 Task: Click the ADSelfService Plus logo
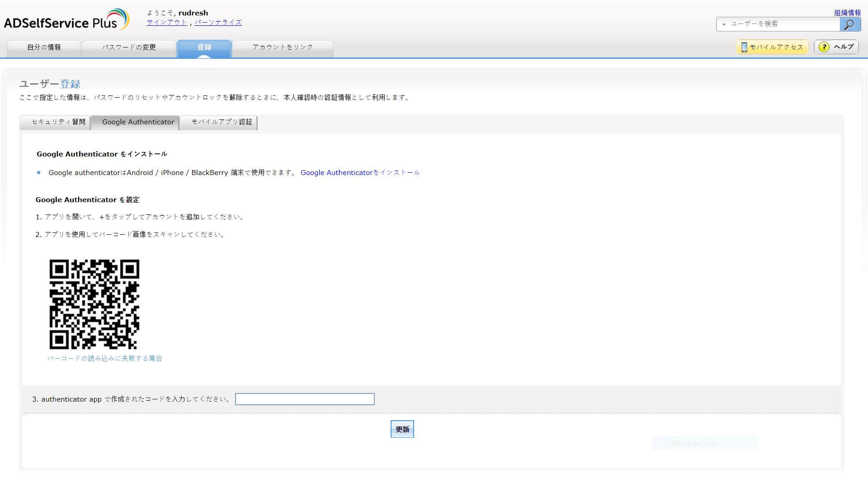(66, 20)
